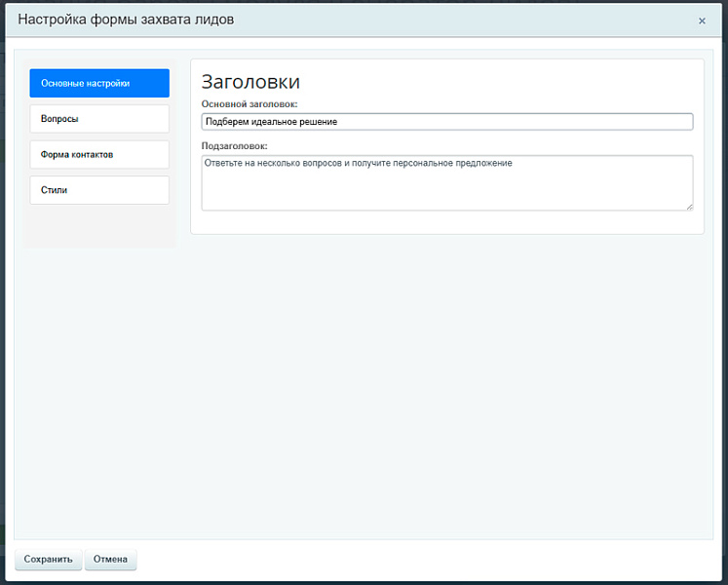Click inside the Подзаголовок text area

coord(446,183)
